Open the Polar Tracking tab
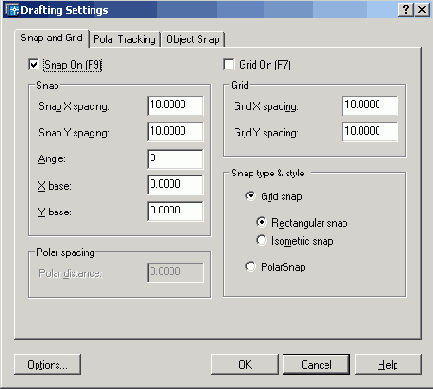 (125, 39)
